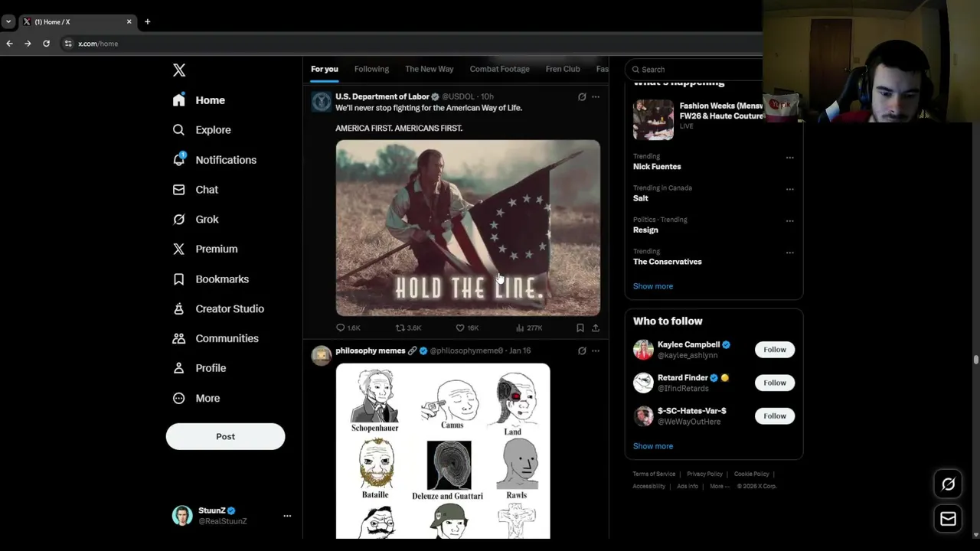Screen dimensions: 980x551
Task: Click the browser back arrow
Action: (x=9, y=44)
